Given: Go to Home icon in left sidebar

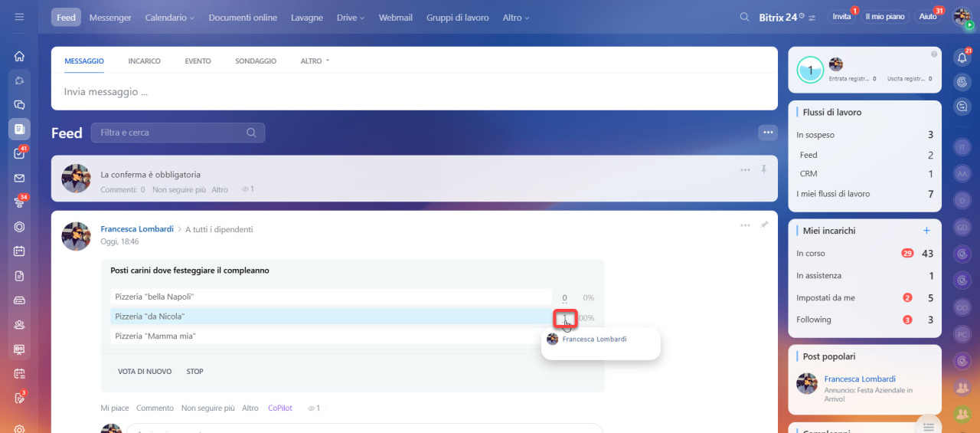Looking at the screenshot, I should (19, 56).
